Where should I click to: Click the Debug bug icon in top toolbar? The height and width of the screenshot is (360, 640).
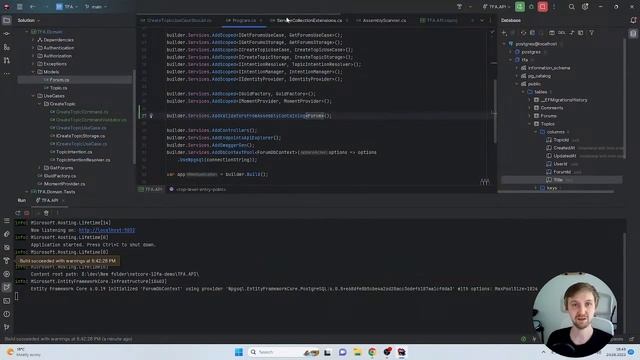pos(531,7)
